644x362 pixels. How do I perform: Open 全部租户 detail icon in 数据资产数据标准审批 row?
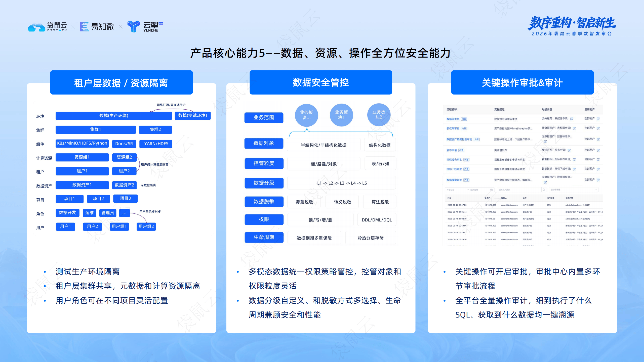598,139
